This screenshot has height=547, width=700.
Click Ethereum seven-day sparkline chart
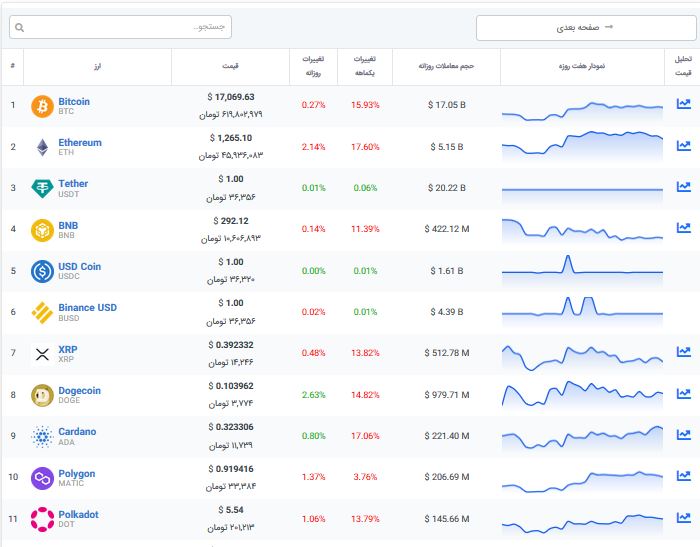[x=582, y=145]
